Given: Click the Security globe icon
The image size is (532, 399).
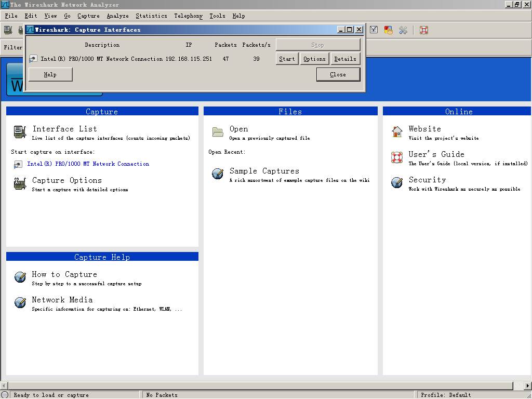Looking at the screenshot, I should (x=396, y=182).
